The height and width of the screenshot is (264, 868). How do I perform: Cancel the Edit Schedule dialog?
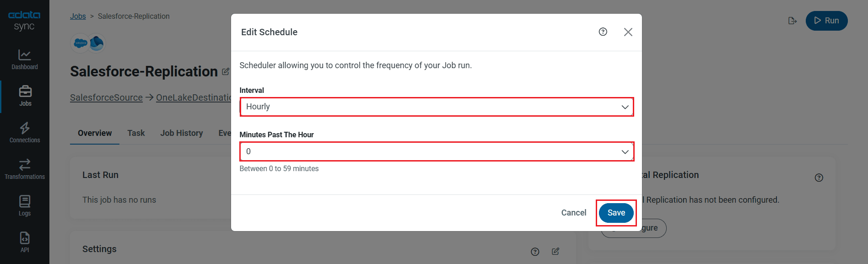[573, 213]
